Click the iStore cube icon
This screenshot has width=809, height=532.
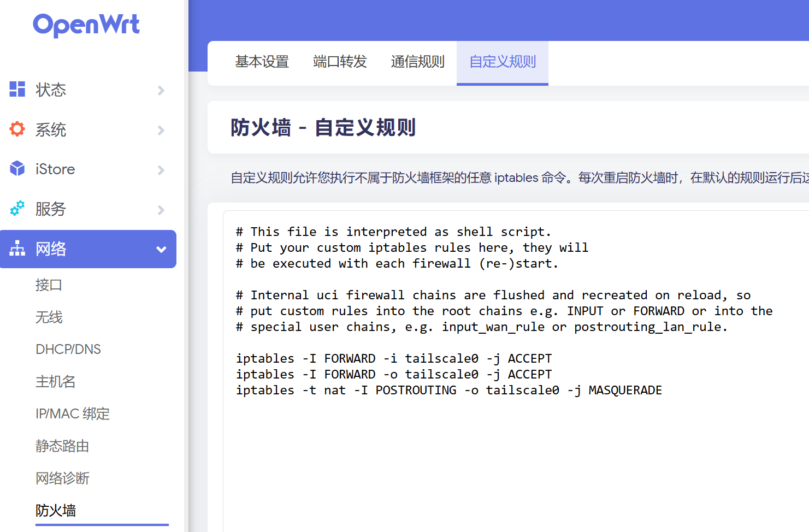click(17, 169)
